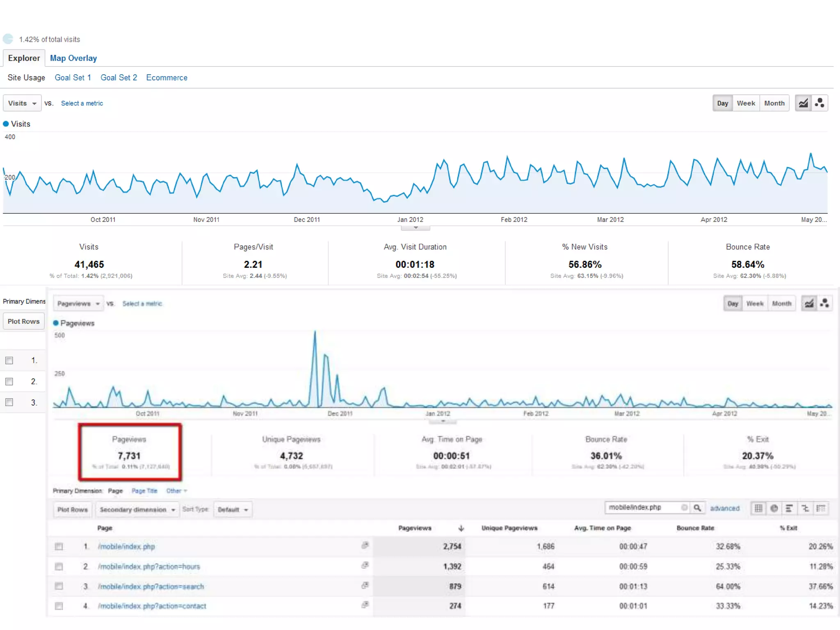Image resolution: width=840 pixels, height=630 pixels.
Task: Check the box for action=hours row
Action: click(59, 566)
